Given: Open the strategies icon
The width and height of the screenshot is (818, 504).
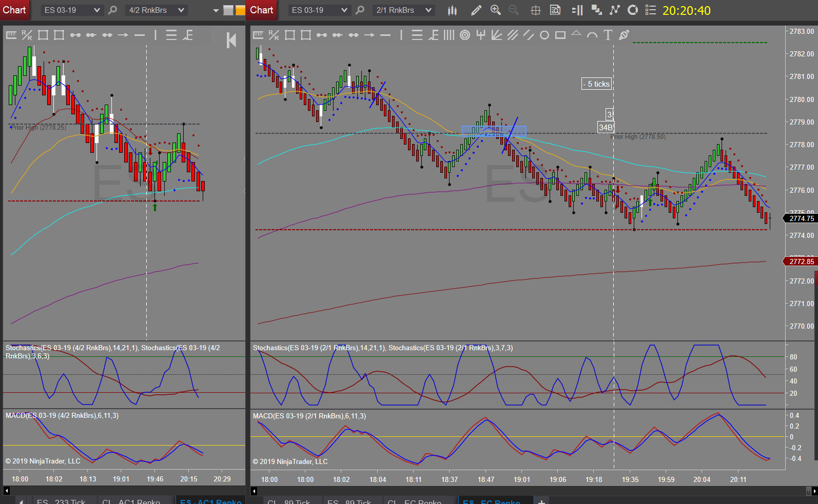Looking at the screenshot, I should pos(633,10).
